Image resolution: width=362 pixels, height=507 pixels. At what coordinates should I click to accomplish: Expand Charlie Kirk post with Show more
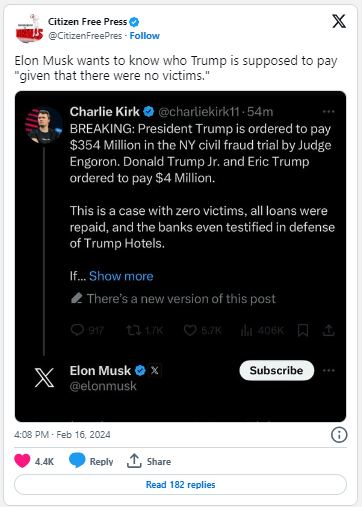pyautogui.click(x=121, y=276)
